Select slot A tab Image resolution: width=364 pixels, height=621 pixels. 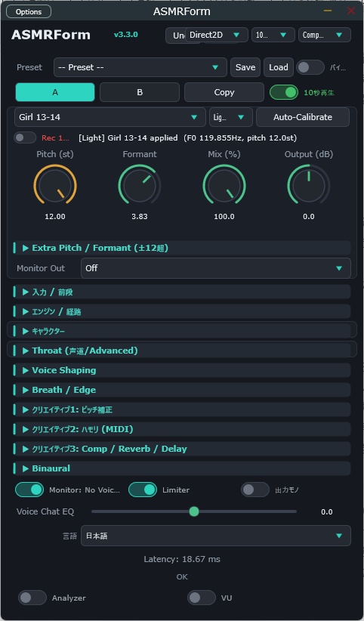(x=55, y=92)
